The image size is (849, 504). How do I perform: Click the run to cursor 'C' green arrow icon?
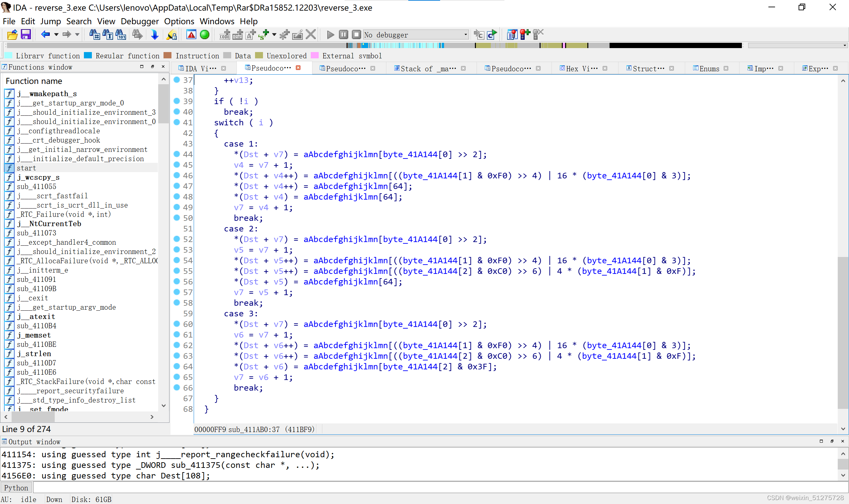point(492,34)
